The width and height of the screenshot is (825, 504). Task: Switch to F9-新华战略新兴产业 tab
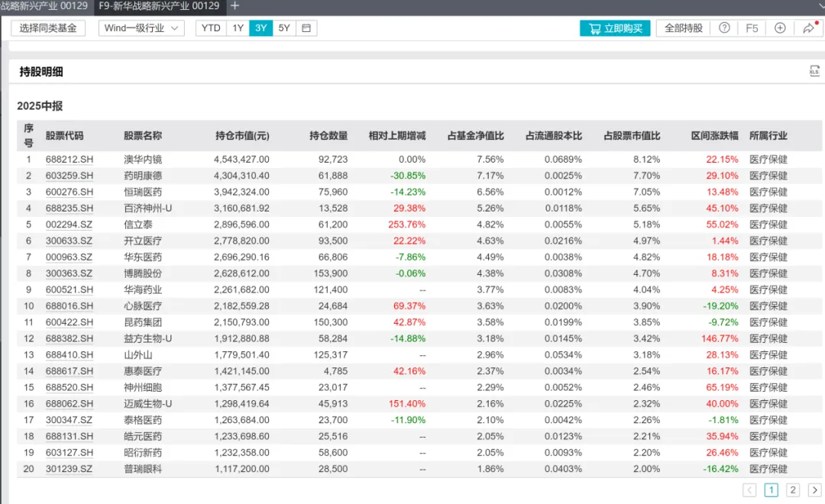[x=159, y=6]
